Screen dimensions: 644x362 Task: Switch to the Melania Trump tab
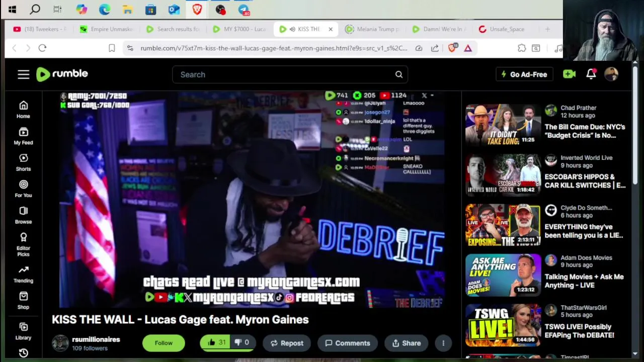point(372,29)
